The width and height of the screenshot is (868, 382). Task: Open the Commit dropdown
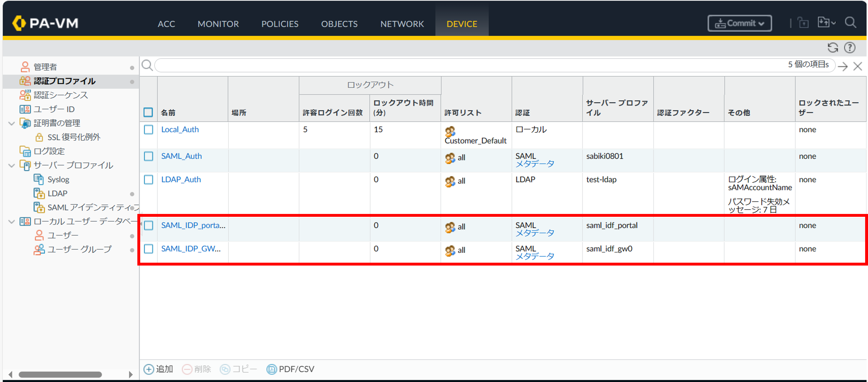coord(739,23)
